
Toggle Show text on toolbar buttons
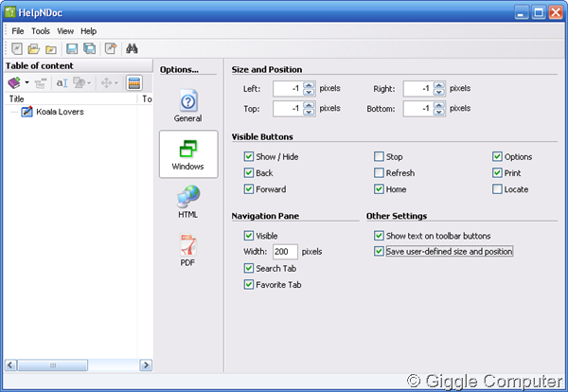(379, 236)
